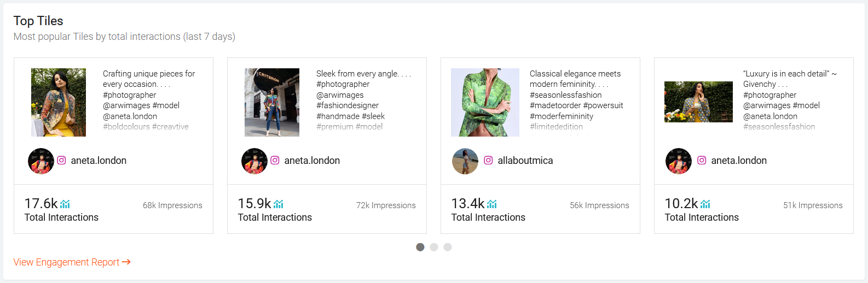
Task: Click the analytics chart icon beside 13.4k
Action: [x=492, y=204]
